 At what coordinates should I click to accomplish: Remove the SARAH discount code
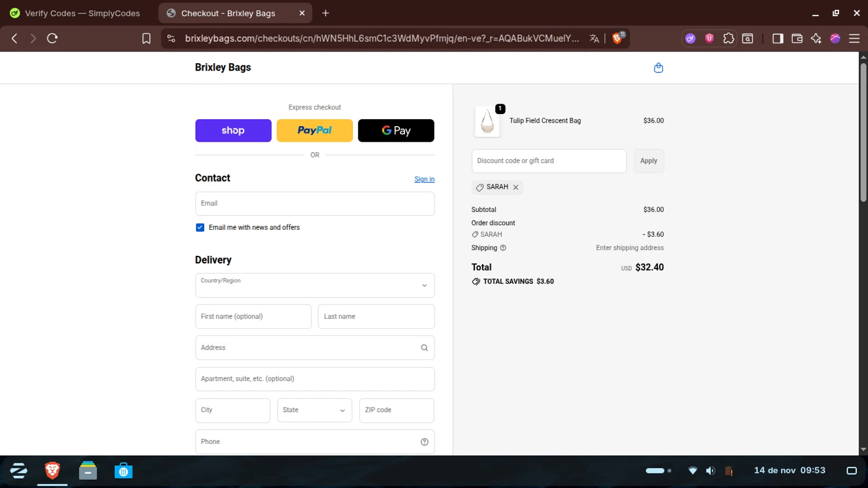point(516,187)
